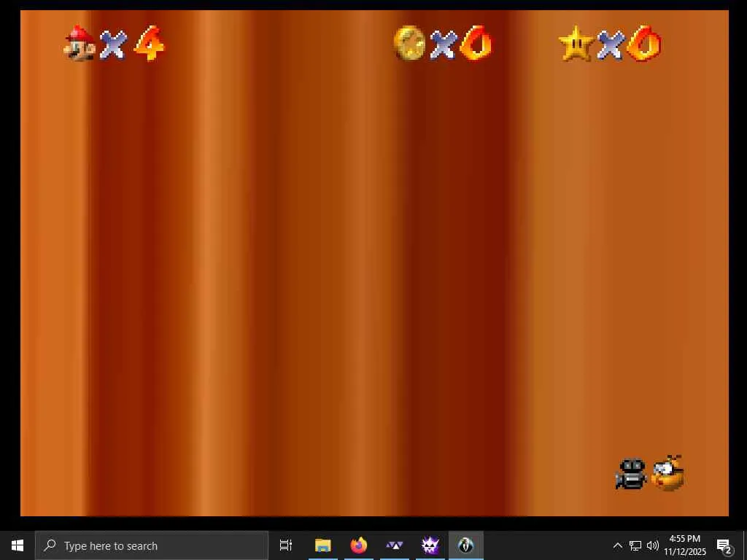The width and height of the screenshot is (747, 560).
Task: Click the power star counter icon
Action: pos(576,43)
